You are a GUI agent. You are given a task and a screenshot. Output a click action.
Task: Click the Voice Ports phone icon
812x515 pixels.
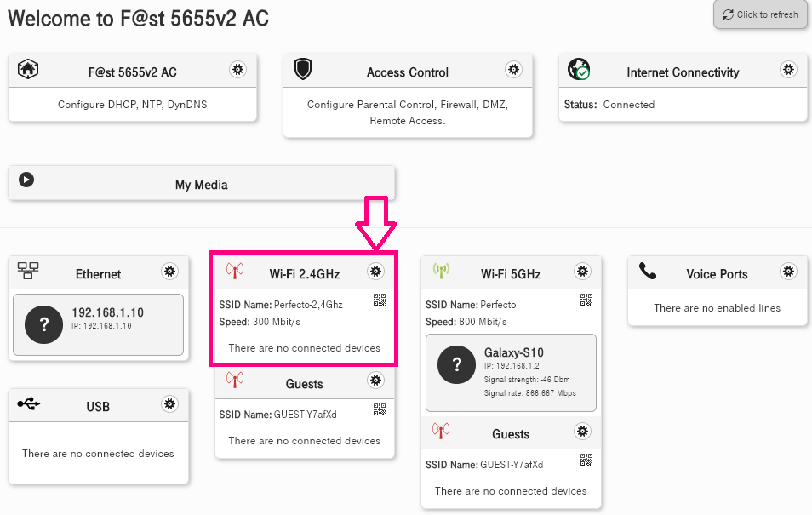648,271
